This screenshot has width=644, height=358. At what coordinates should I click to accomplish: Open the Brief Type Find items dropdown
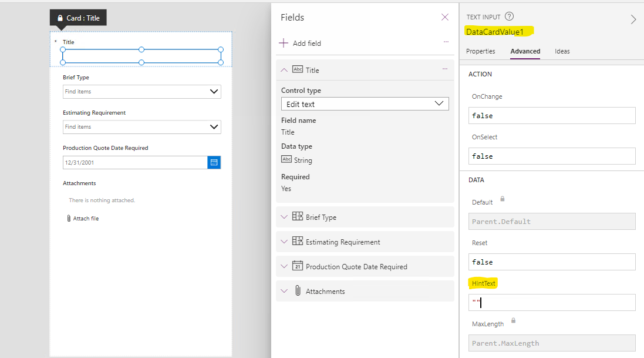[x=215, y=92]
